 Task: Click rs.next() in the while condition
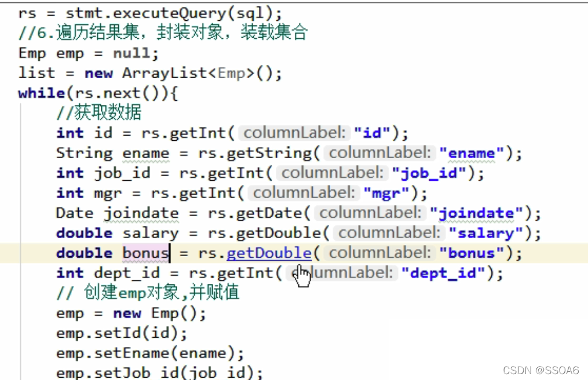[x=118, y=93]
